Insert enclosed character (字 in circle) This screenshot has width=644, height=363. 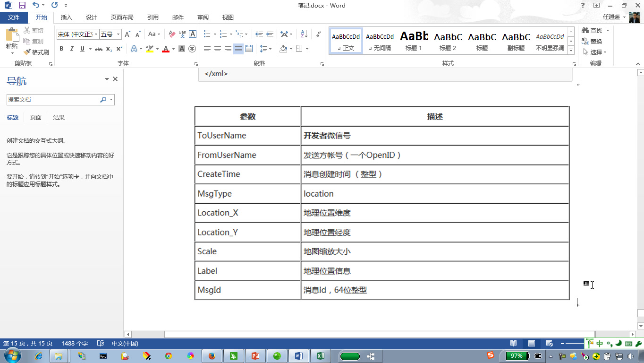pos(192,49)
